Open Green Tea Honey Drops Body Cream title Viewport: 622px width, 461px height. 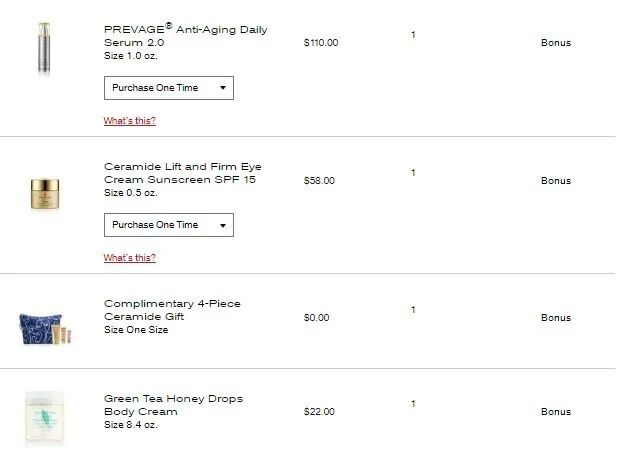coord(173,405)
